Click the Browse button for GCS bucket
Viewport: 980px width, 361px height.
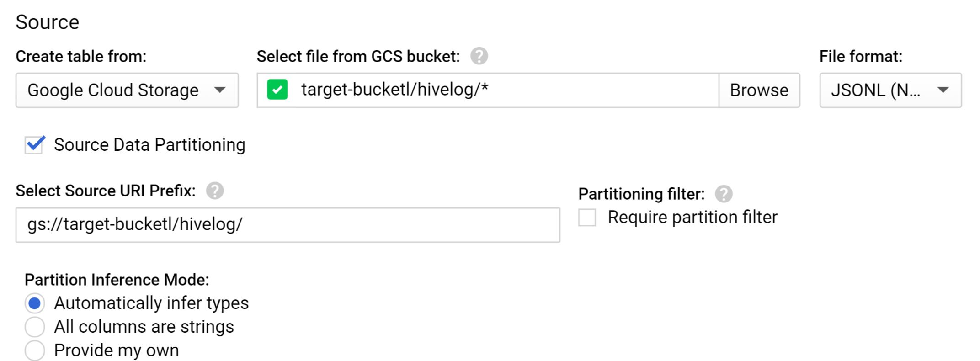click(759, 90)
